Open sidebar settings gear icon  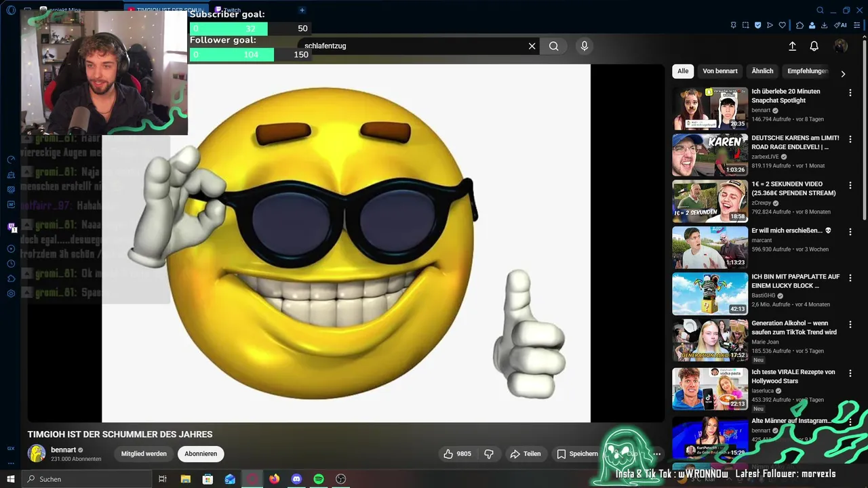point(11,293)
